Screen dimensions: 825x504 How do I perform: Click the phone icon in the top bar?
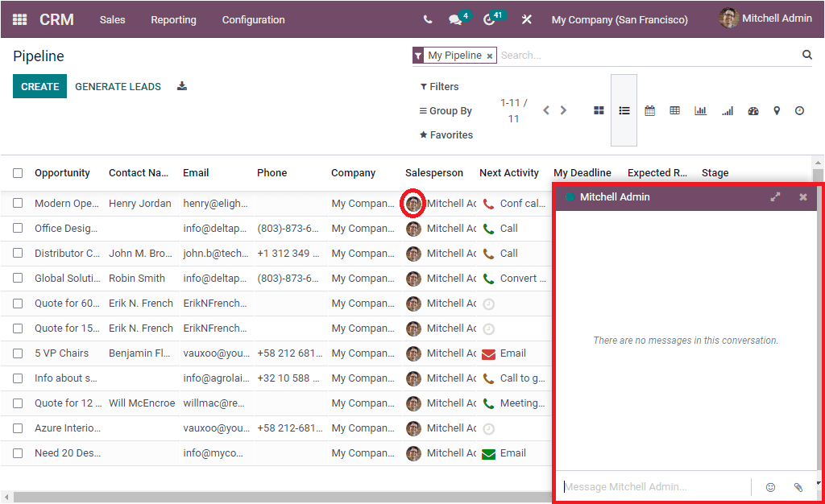(x=427, y=19)
